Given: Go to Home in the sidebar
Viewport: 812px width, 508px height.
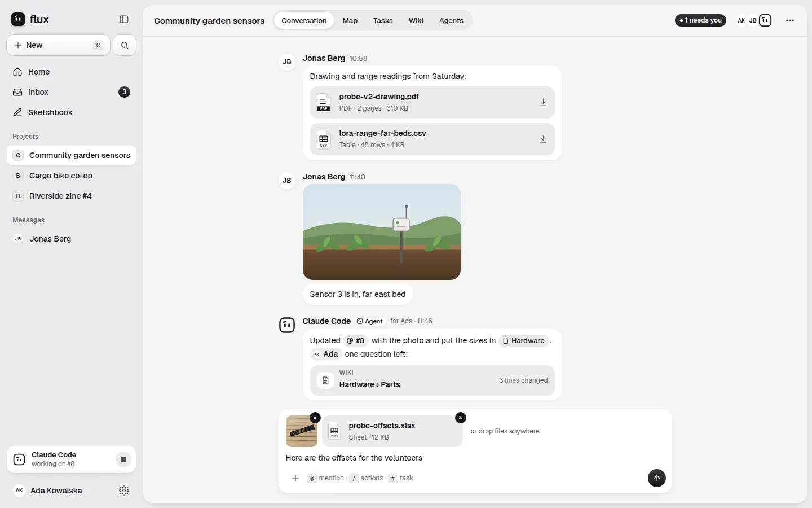Looking at the screenshot, I should coord(71,72).
